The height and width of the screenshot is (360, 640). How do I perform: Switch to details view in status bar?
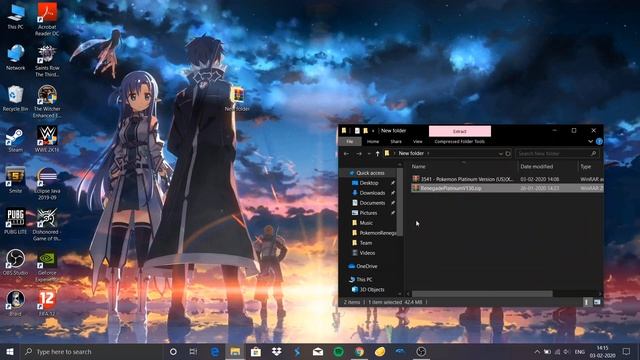587,302
